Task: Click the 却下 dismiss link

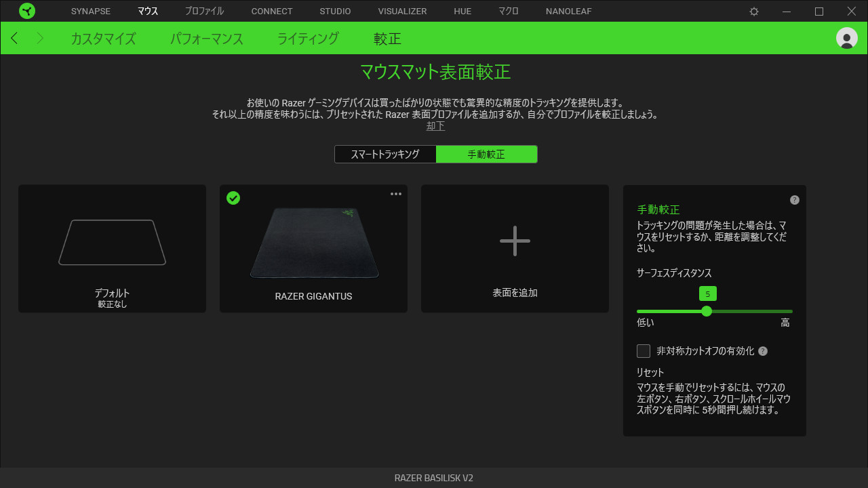Action: tap(435, 126)
